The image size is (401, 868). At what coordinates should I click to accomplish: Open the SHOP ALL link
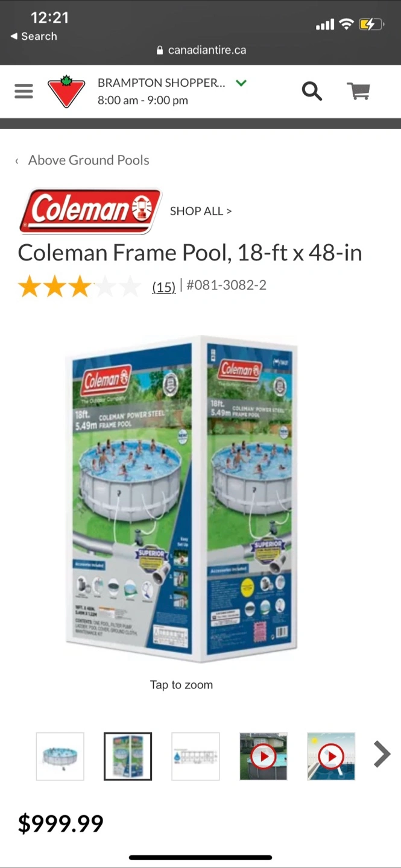point(201,211)
